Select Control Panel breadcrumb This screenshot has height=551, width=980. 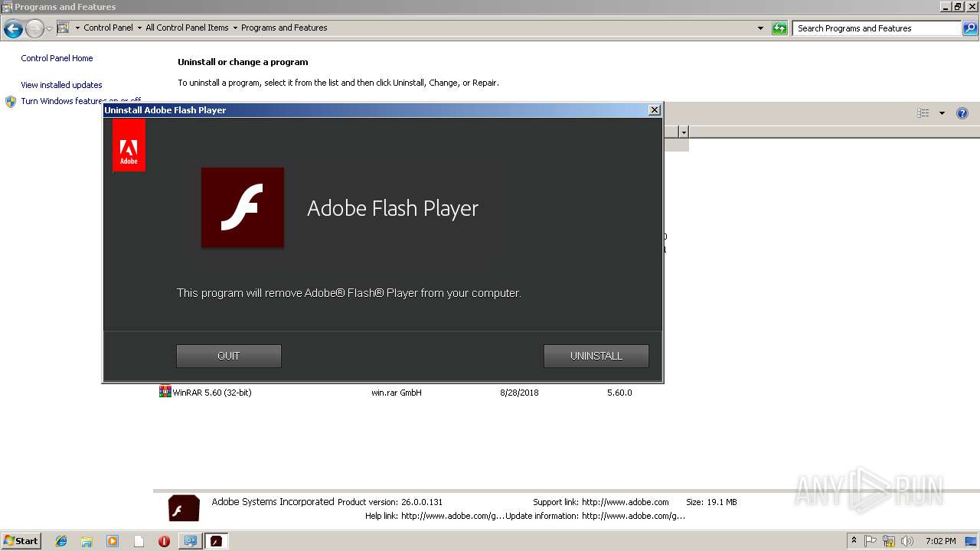tap(108, 28)
